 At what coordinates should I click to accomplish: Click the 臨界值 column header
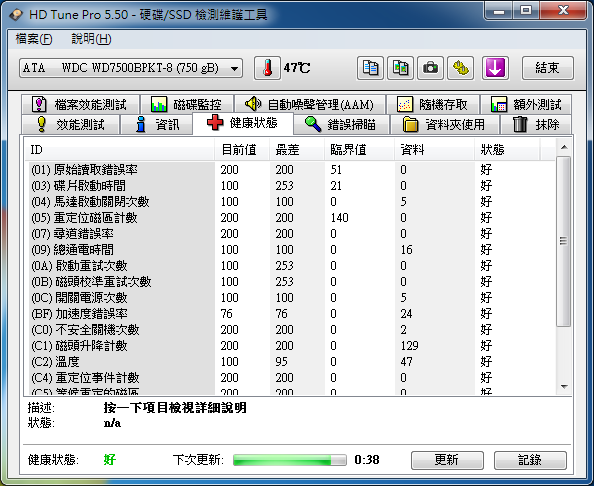[359, 150]
